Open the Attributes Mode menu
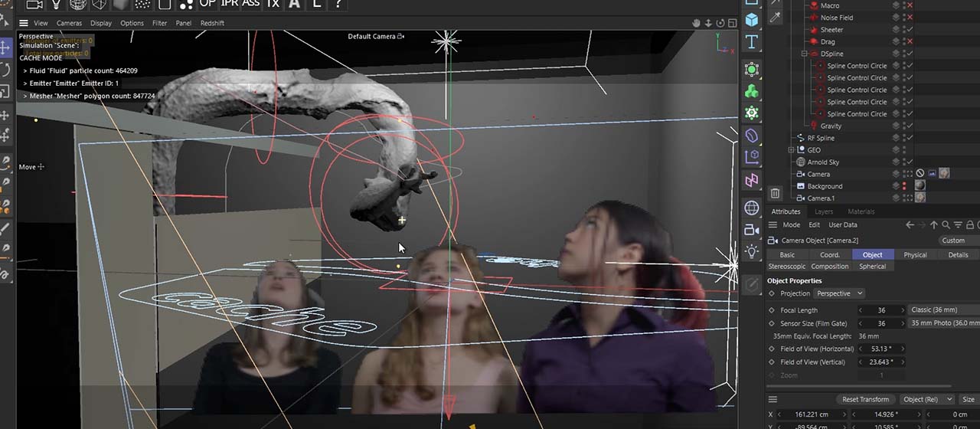This screenshot has width=980, height=429. coord(791,225)
